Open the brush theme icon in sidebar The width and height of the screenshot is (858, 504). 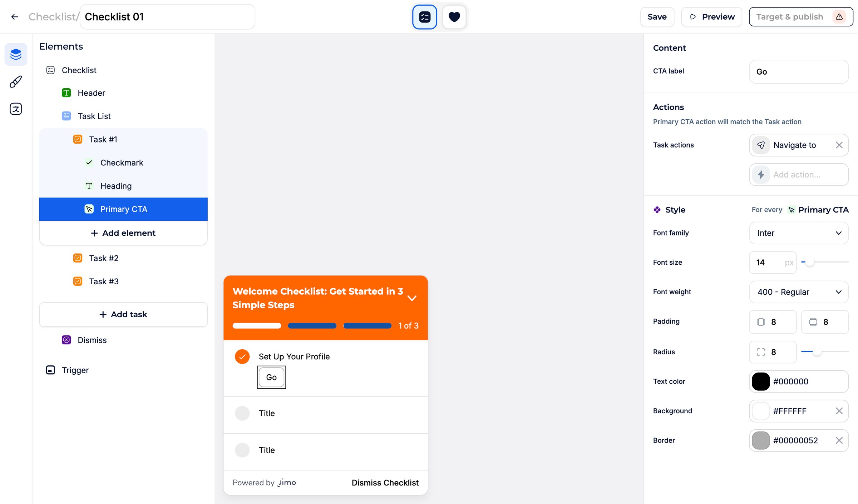pos(16,82)
